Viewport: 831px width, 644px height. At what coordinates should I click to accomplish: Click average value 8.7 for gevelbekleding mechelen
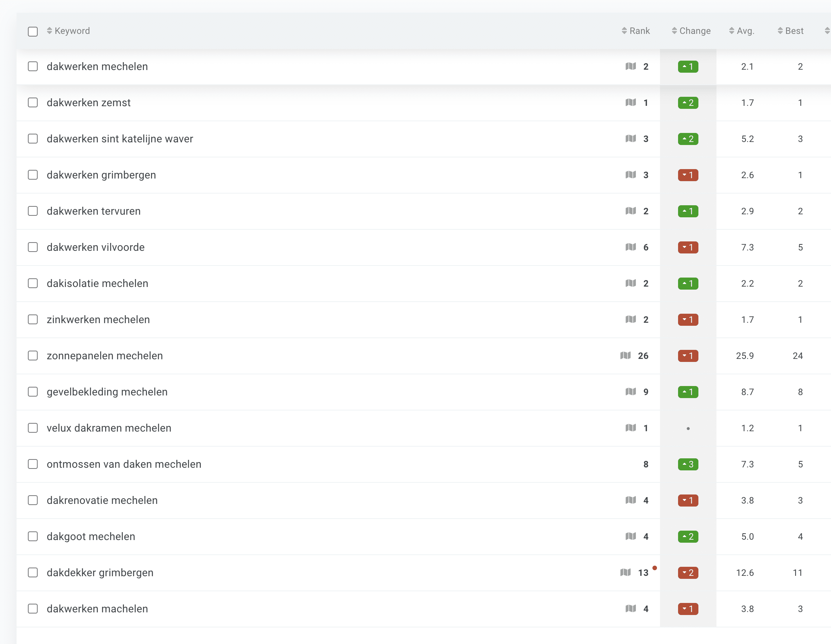coord(747,392)
